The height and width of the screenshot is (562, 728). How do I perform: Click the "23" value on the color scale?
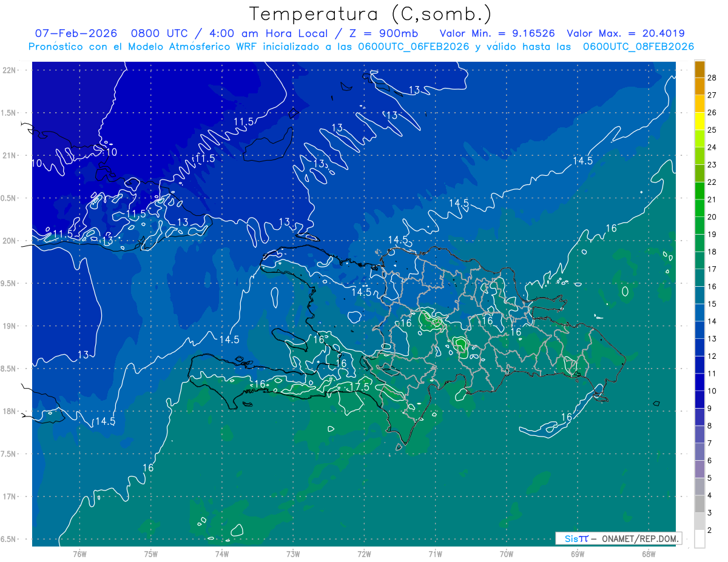tap(712, 165)
